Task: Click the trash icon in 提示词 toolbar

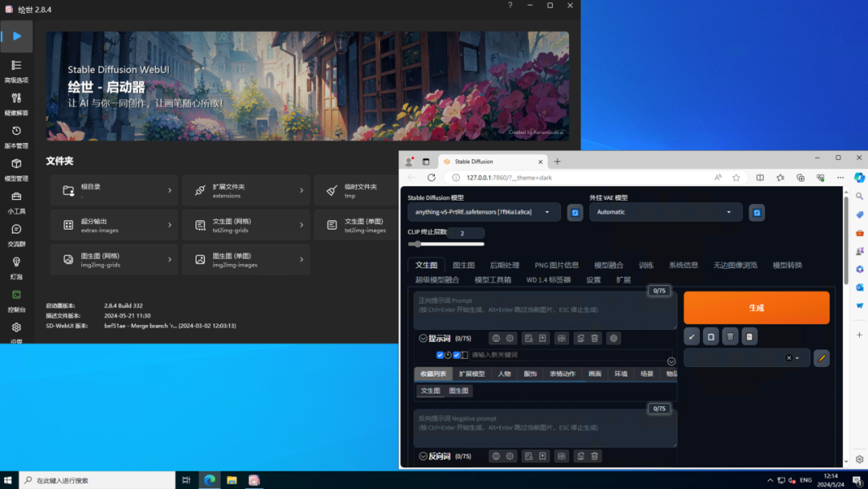Action: 595,338
